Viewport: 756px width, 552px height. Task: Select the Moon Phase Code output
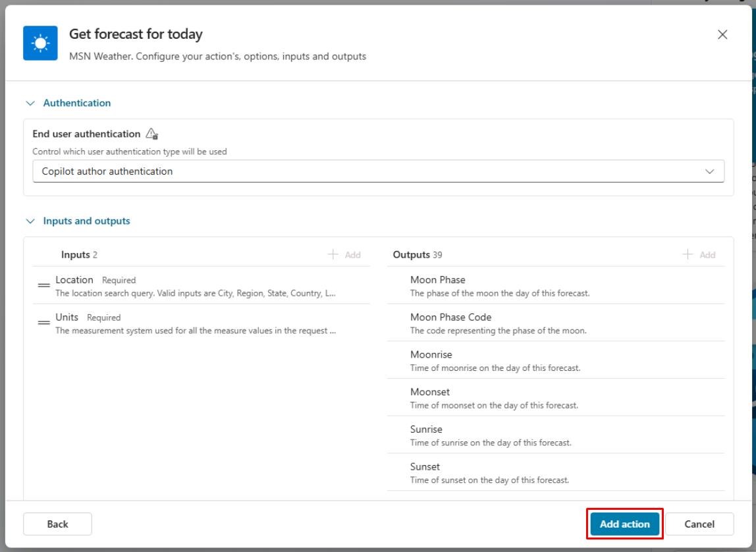tap(555, 323)
